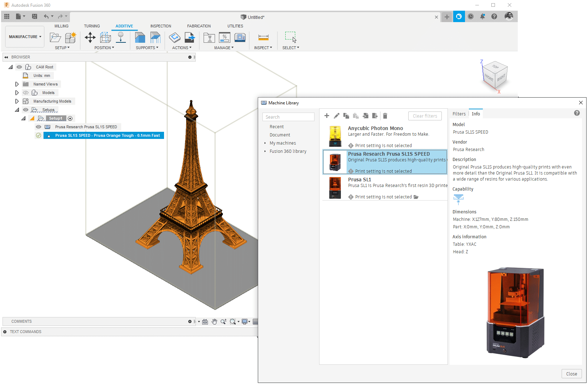This screenshot has height=384, width=588.
Task: Export the selected machine icon
Action: coord(375,116)
